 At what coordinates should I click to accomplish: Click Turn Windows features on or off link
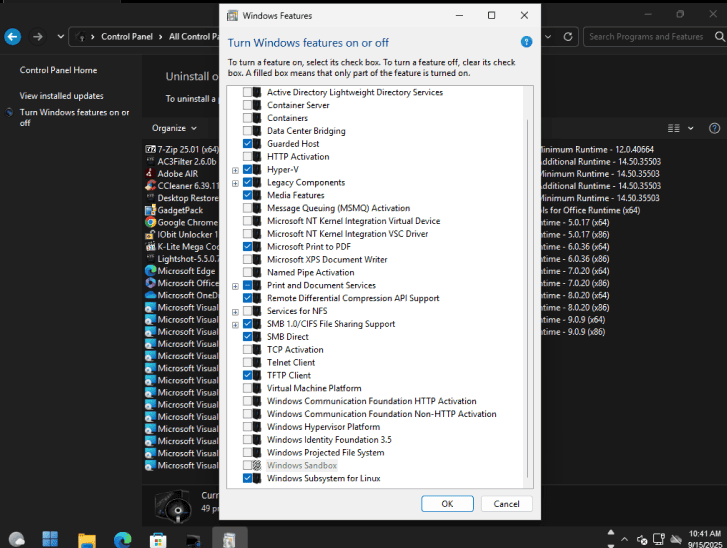[74, 117]
